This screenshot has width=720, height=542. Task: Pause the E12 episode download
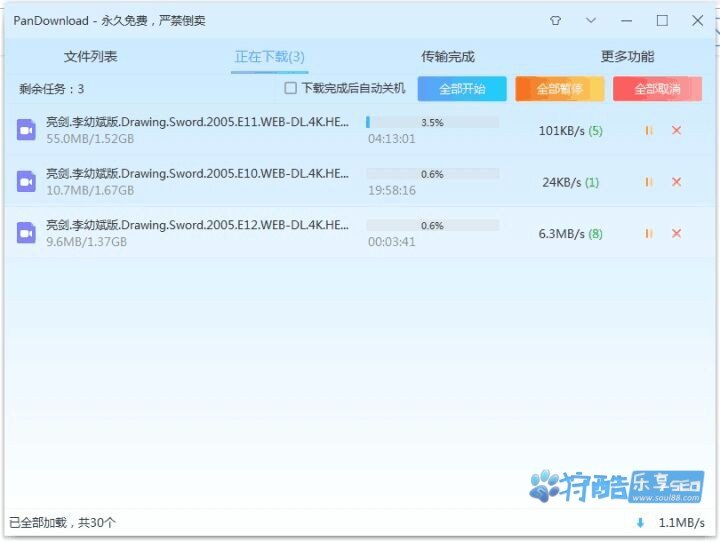(649, 234)
